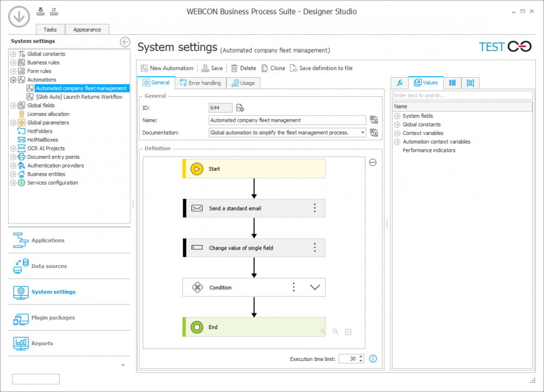
Task: Click the ellipsis circle button in Definition
Action: tap(373, 162)
